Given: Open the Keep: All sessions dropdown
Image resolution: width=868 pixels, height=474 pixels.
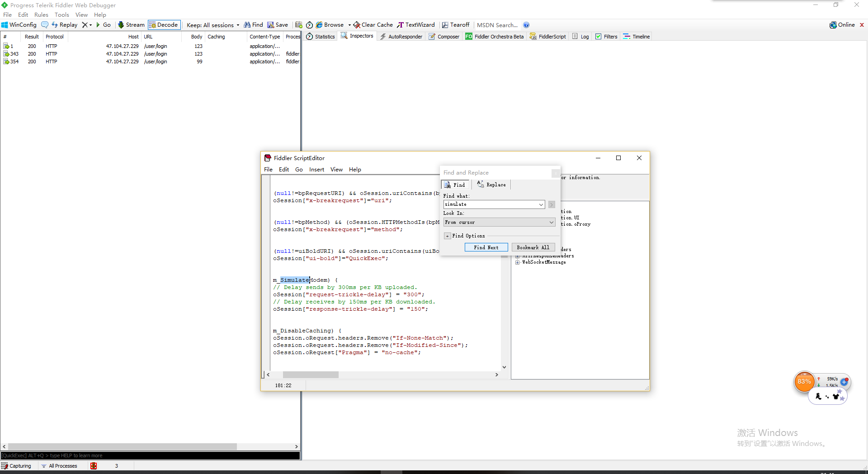Looking at the screenshot, I should pos(213,25).
